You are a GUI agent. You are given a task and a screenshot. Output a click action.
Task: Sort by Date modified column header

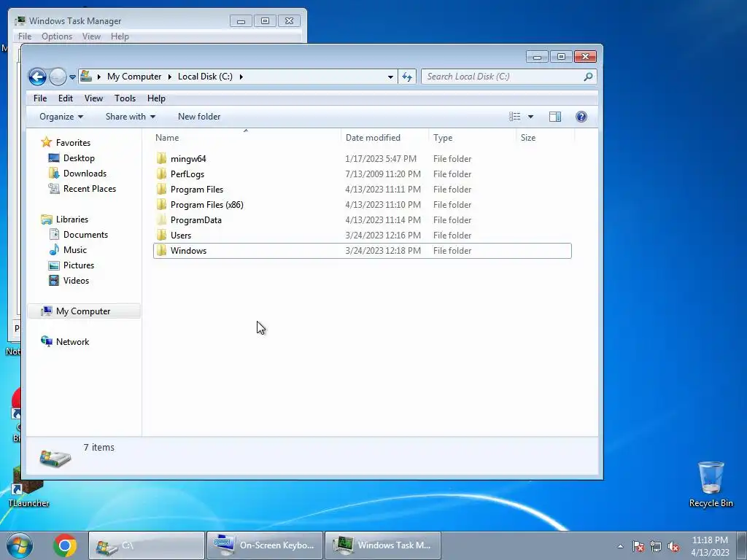(x=384, y=138)
